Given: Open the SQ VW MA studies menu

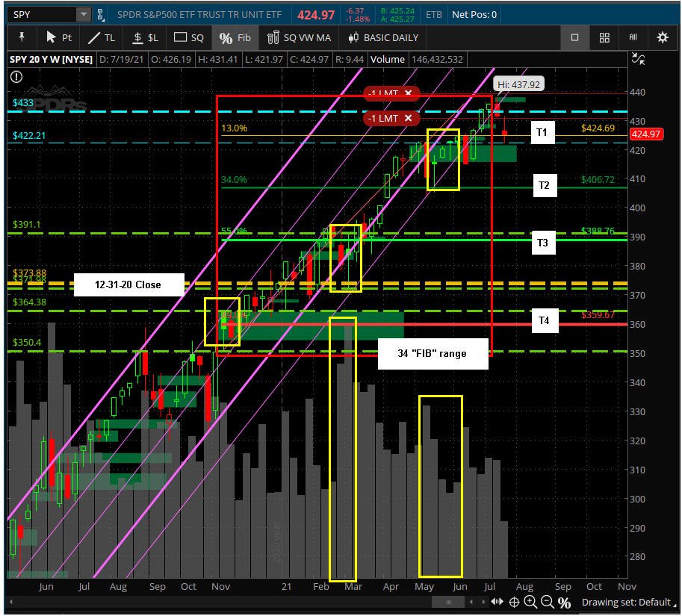Looking at the screenshot, I should (x=299, y=38).
